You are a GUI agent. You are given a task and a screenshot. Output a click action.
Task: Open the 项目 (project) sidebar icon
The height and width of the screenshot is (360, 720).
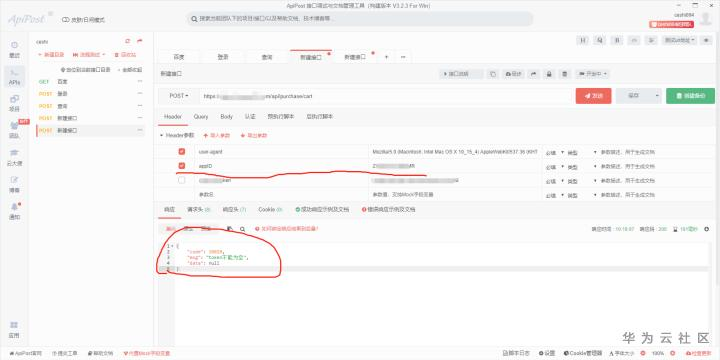point(14,103)
